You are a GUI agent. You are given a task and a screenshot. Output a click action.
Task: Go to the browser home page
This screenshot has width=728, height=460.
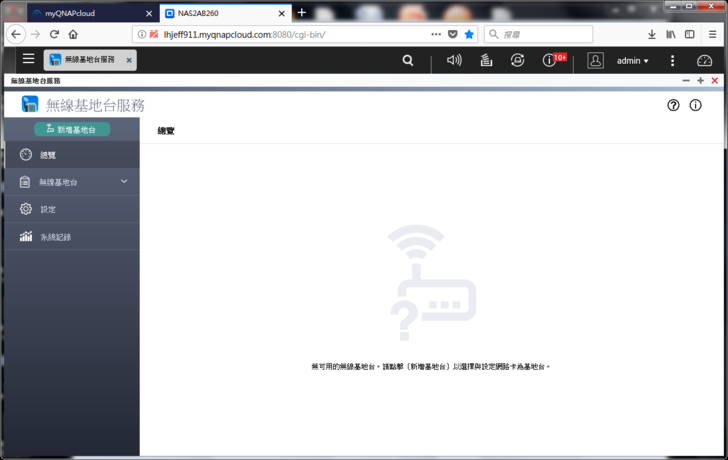pyautogui.click(x=73, y=34)
